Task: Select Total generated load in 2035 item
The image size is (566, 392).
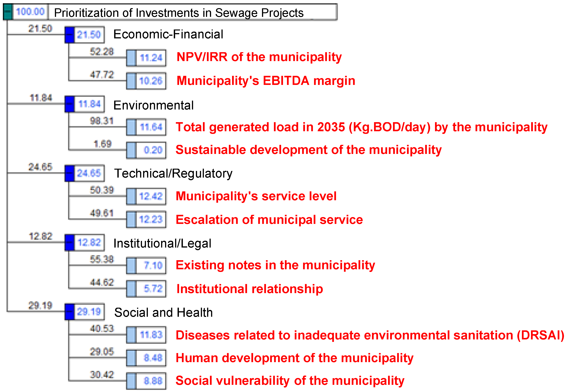Action: (361, 127)
